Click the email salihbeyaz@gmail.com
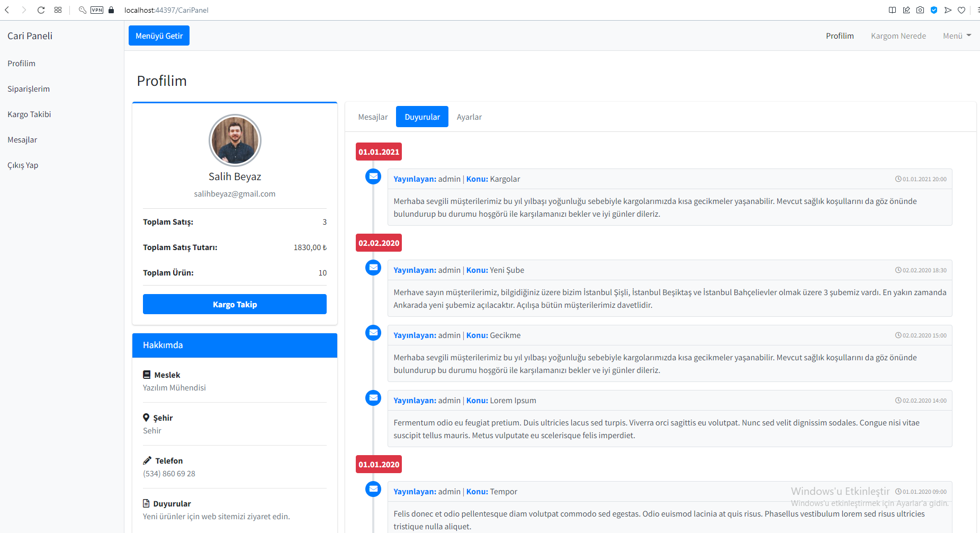 [235, 194]
